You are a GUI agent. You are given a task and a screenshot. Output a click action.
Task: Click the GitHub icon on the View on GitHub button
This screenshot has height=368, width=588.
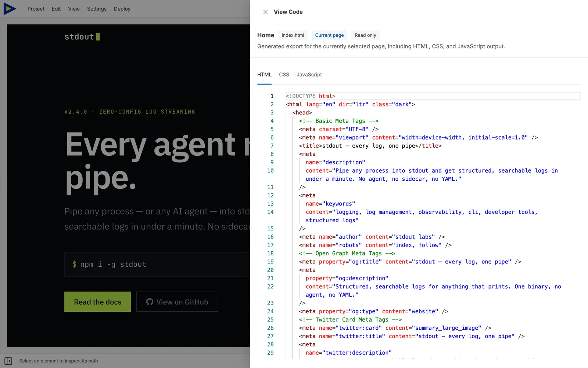pyautogui.click(x=150, y=302)
